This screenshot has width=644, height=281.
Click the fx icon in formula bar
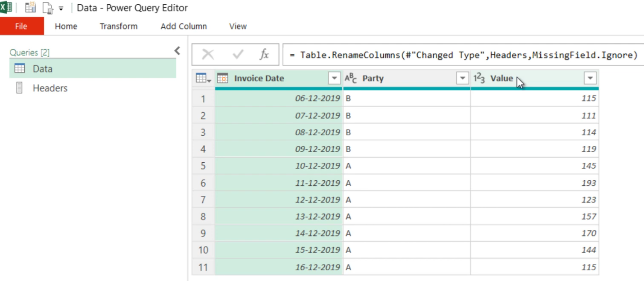(264, 55)
